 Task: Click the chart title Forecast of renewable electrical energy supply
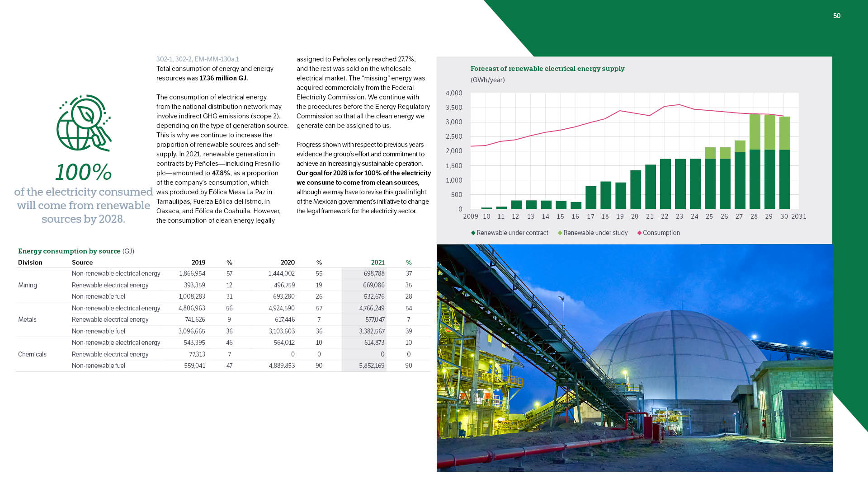pos(547,69)
